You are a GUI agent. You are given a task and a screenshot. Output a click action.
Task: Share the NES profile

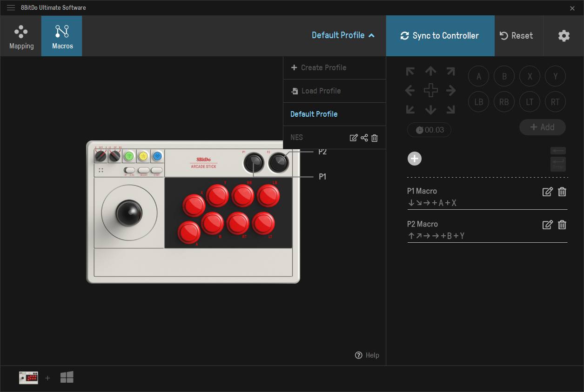tap(364, 138)
